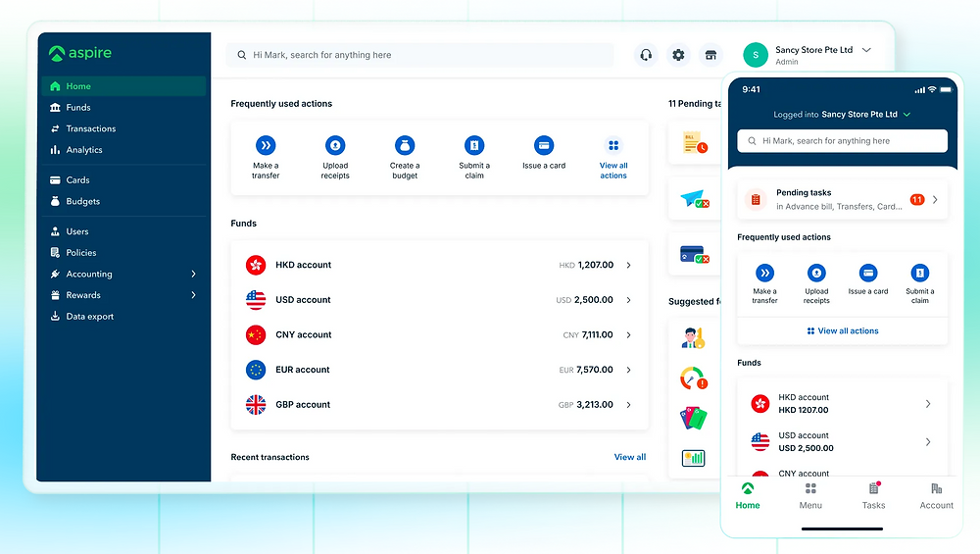Viewport: 980px width, 554px height.
Task: Click the desktop US flag icon
Action: tap(256, 300)
